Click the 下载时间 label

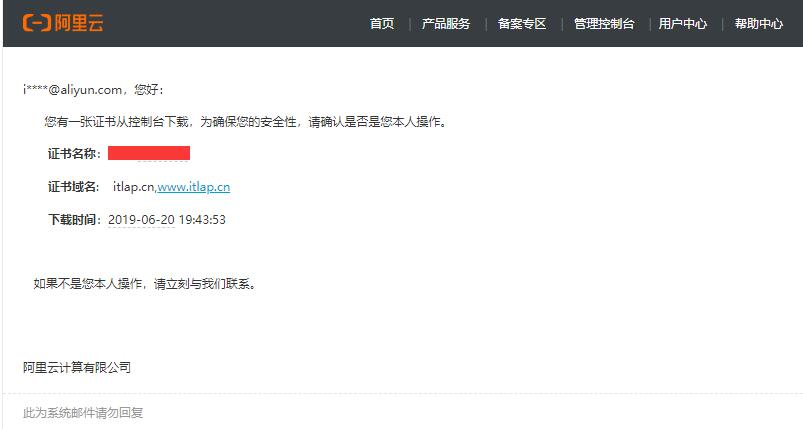(73, 220)
